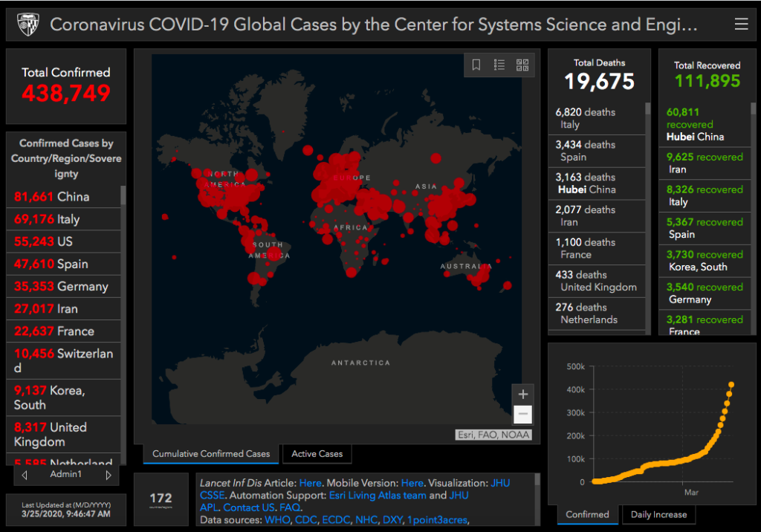Go to next Admin level arrow
This screenshot has height=532, width=761.
pos(109,475)
